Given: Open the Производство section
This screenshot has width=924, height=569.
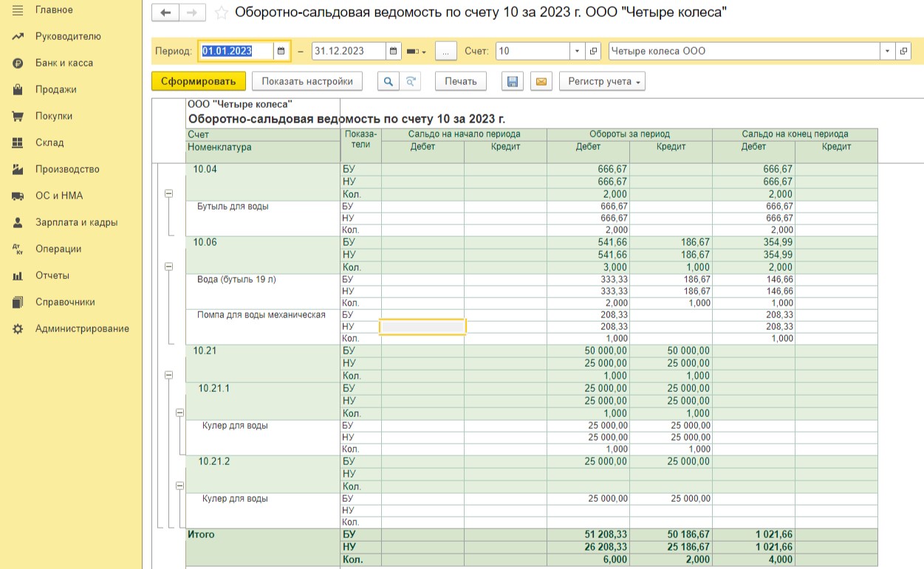Looking at the screenshot, I should click(67, 169).
